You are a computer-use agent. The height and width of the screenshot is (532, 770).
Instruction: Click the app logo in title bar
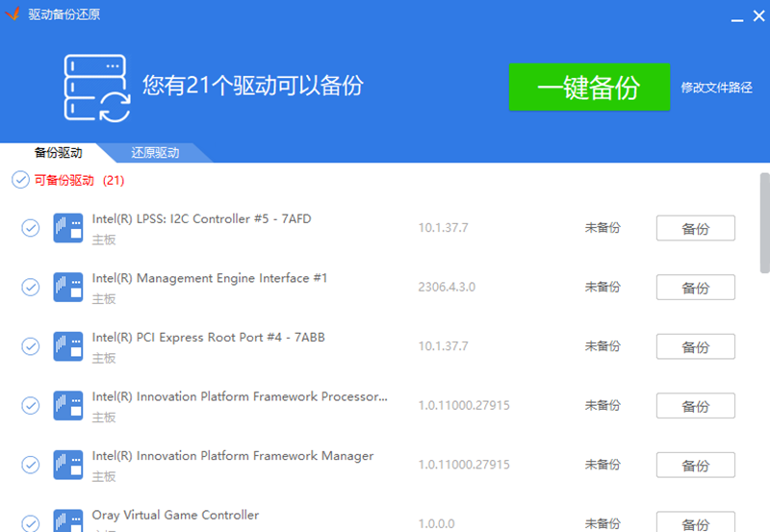click(13, 13)
